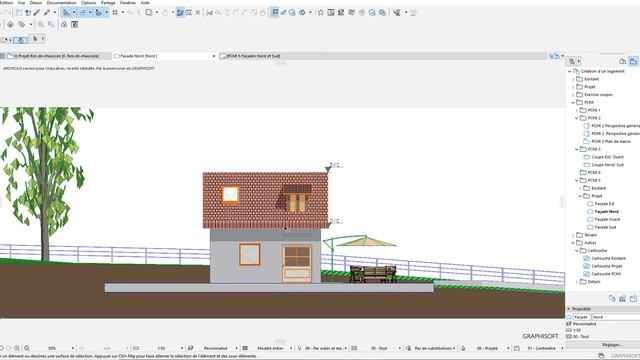Click the globe with magnifier icon
Screen dimensions: 640x360
(x=372, y=13)
